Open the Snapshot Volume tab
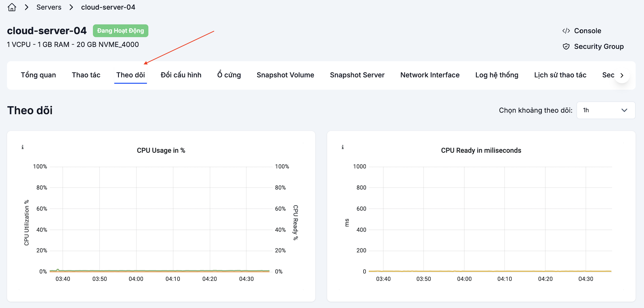This screenshot has height=308, width=644. click(x=285, y=75)
